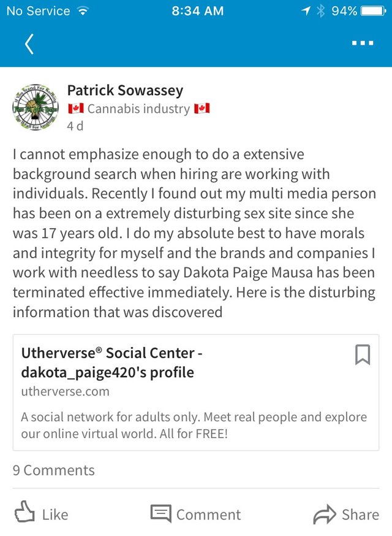This screenshot has width=392, height=536.
Task: Click the thumbs-up Like icon
Action: (24, 514)
